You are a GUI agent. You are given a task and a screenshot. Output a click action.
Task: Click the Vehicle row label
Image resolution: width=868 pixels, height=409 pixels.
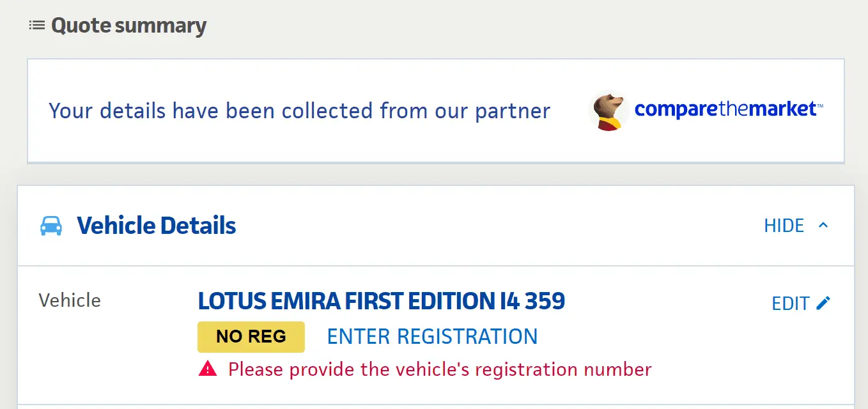tap(70, 300)
